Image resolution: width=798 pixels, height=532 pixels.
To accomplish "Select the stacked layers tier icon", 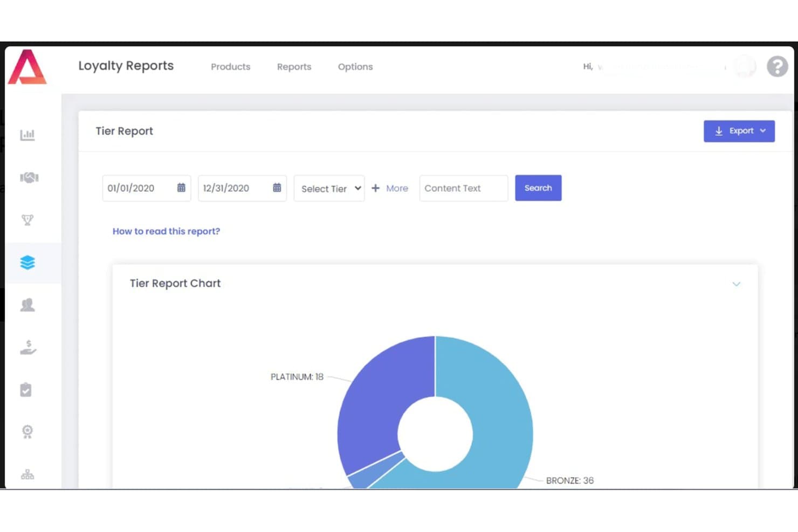I will coord(27,262).
